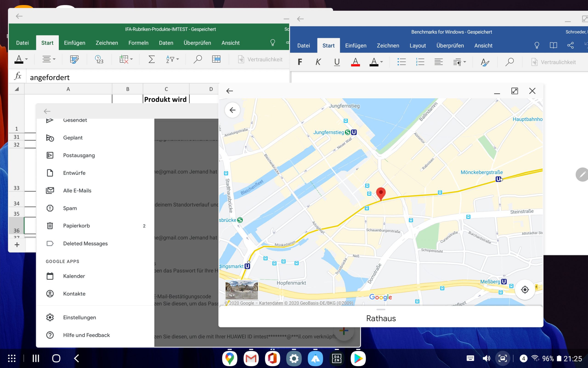Click keyboard icon in system tray

click(470, 358)
